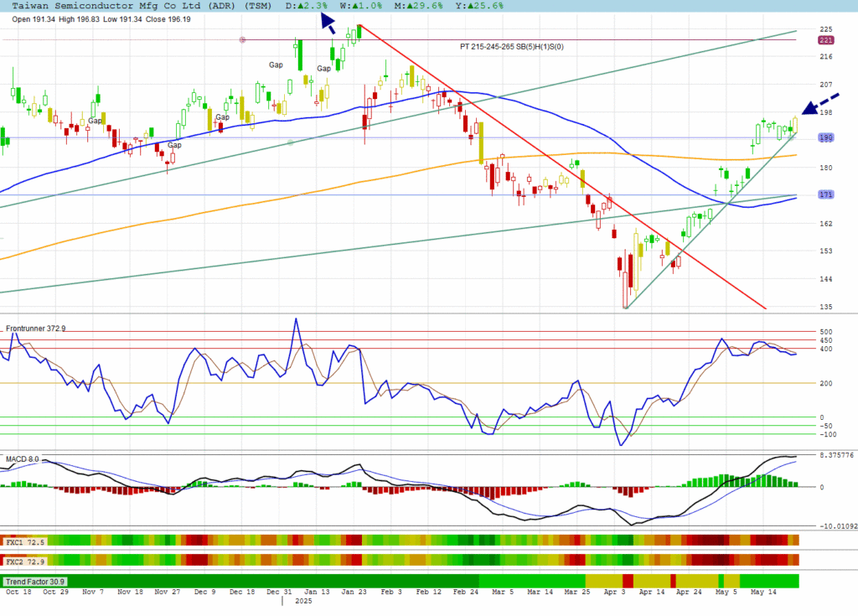This screenshot has height=616, width=858.
Task: Click the Dec 18 date label
Action: click(x=242, y=592)
